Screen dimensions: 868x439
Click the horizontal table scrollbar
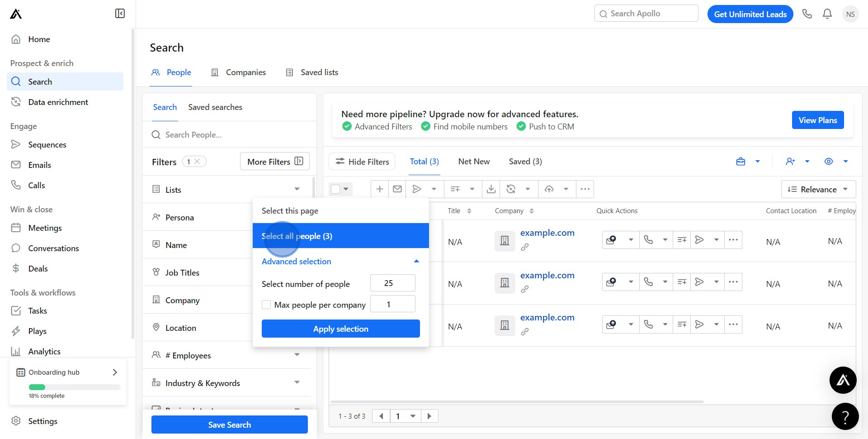tap(517, 401)
